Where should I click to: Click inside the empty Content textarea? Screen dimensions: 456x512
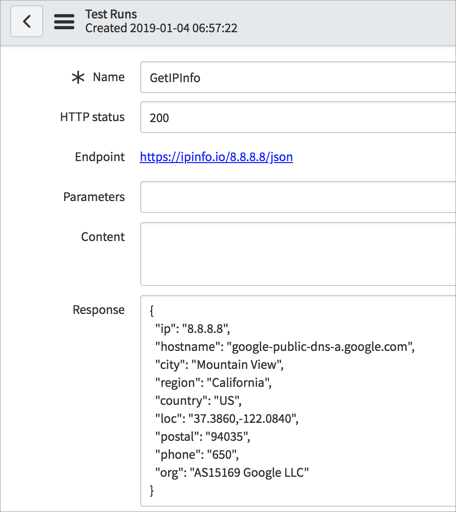click(x=298, y=254)
